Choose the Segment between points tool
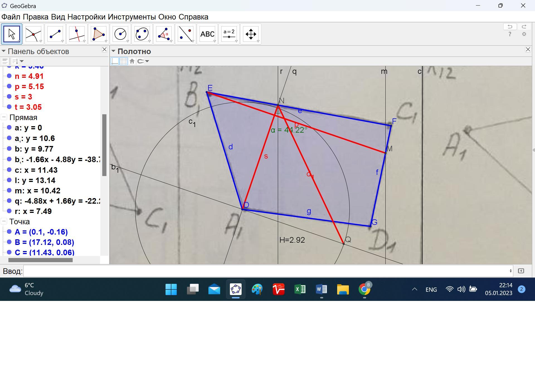The width and height of the screenshot is (535, 392). point(55,34)
